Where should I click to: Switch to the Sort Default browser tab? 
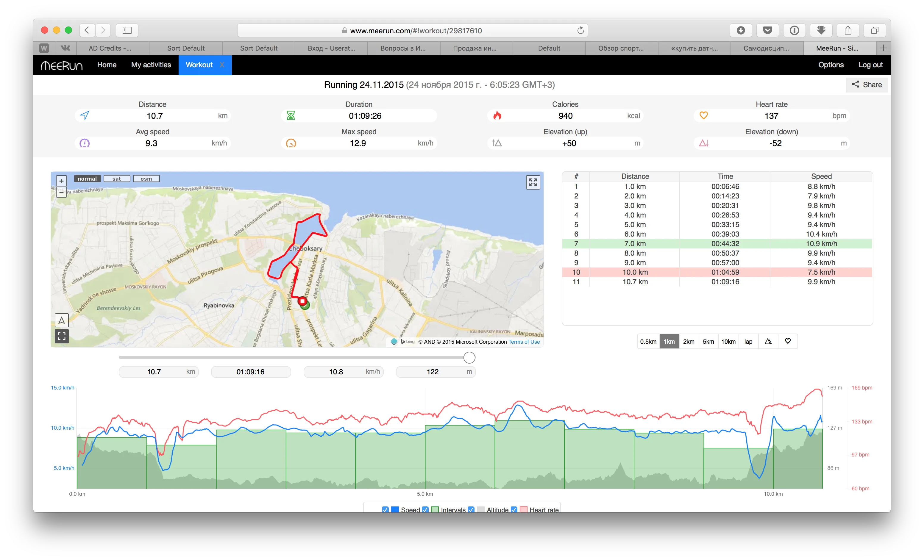pos(186,49)
